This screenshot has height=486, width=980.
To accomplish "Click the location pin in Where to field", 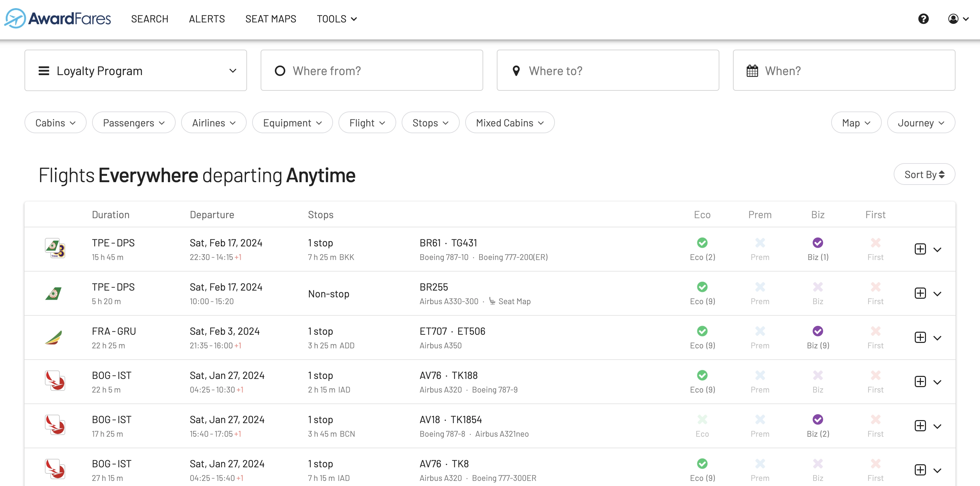I will [516, 71].
